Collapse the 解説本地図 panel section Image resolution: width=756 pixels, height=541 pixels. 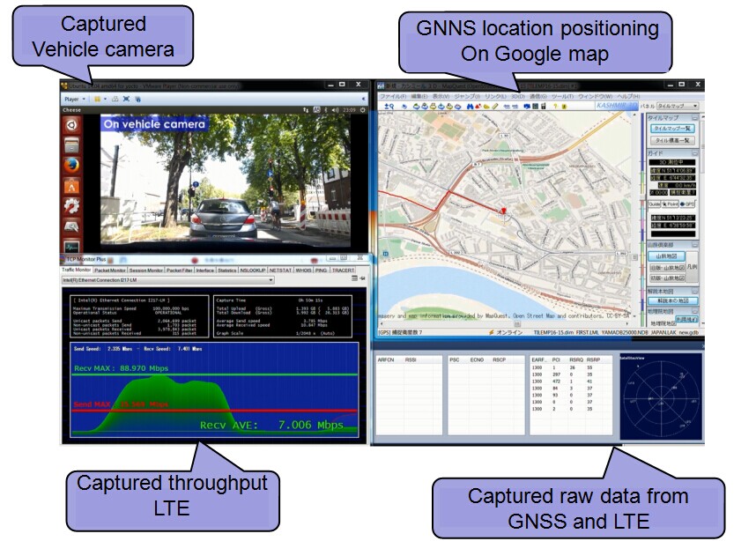click(x=695, y=292)
